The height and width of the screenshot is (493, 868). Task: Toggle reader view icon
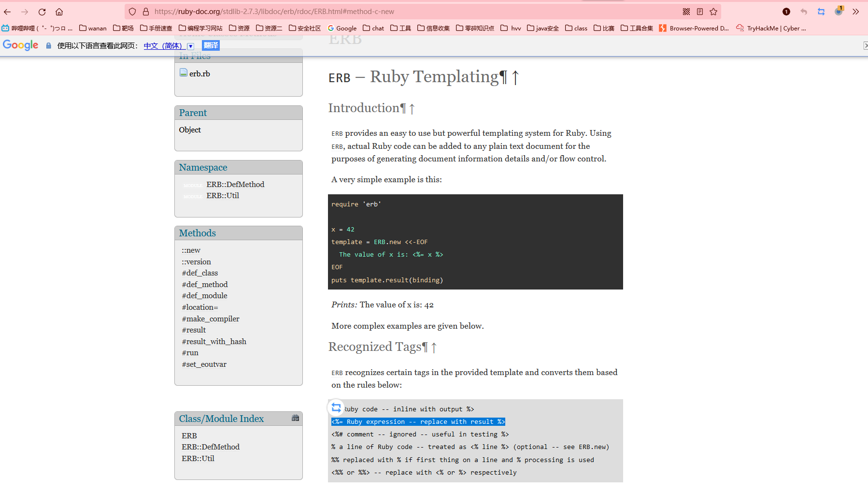tap(700, 12)
